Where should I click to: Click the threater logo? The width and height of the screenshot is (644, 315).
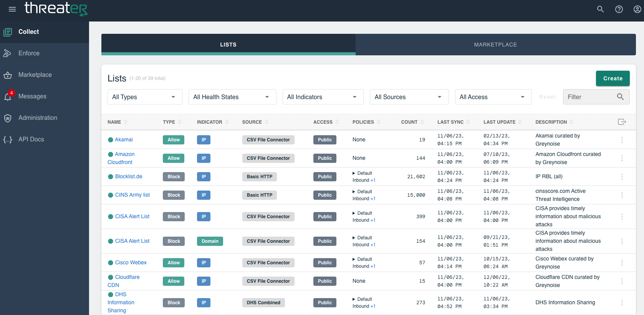[56, 8]
